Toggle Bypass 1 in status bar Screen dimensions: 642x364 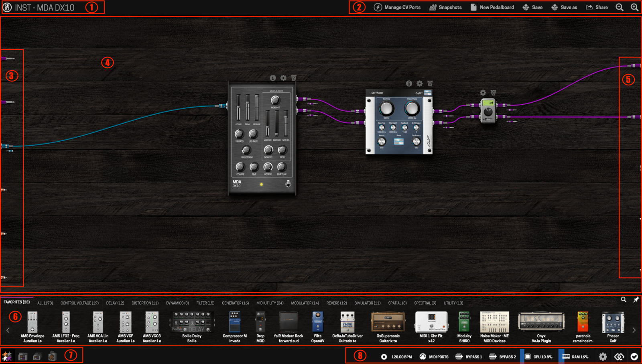pyautogui.click(x=469, y=357)
